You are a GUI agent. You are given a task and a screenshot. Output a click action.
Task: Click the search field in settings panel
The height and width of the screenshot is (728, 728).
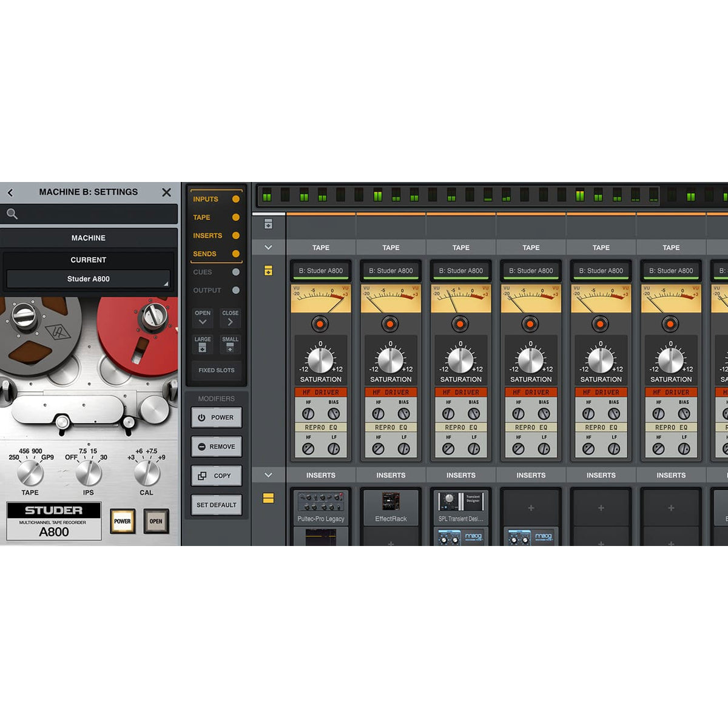[x=89, y=214]
